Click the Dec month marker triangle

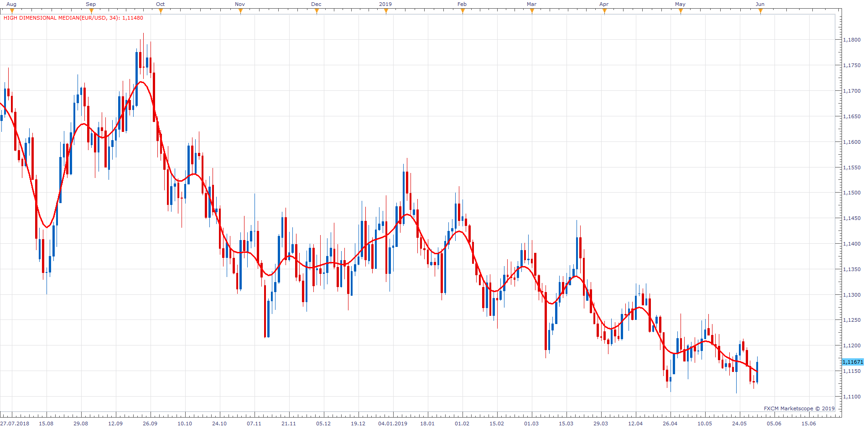click(x=317, y=11)
